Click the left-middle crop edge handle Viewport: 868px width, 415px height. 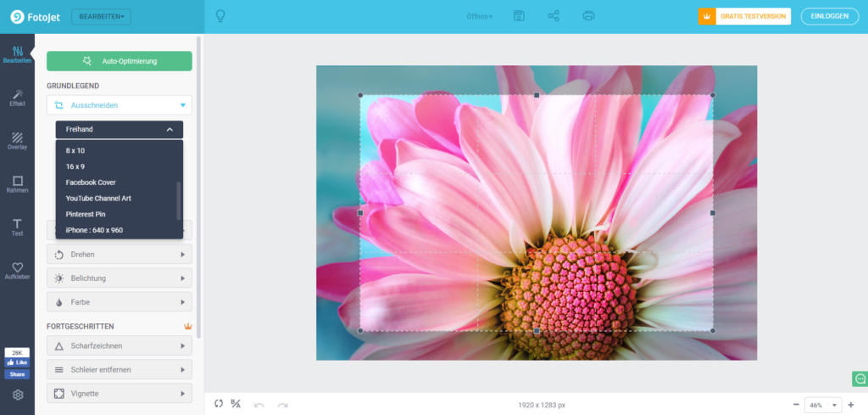click(360, 213)
